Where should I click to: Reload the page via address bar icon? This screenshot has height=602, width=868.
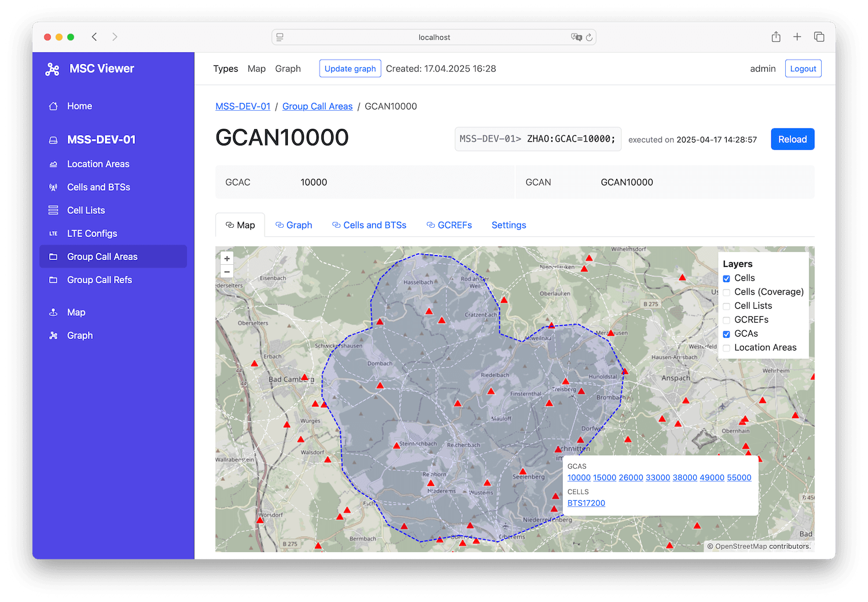589,37
